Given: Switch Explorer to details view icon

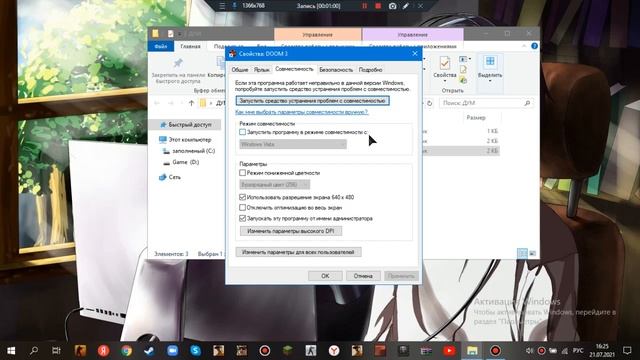Looking at the screenshot, I should [522, 253].
